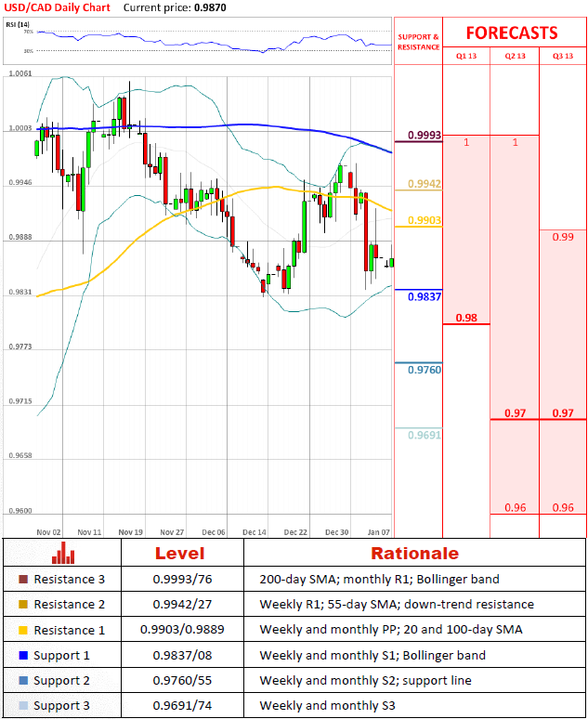Click the Nov 02 date axis label
This screenshot has width=588, height=719.
pyautogui.click(x=48, y=532)
